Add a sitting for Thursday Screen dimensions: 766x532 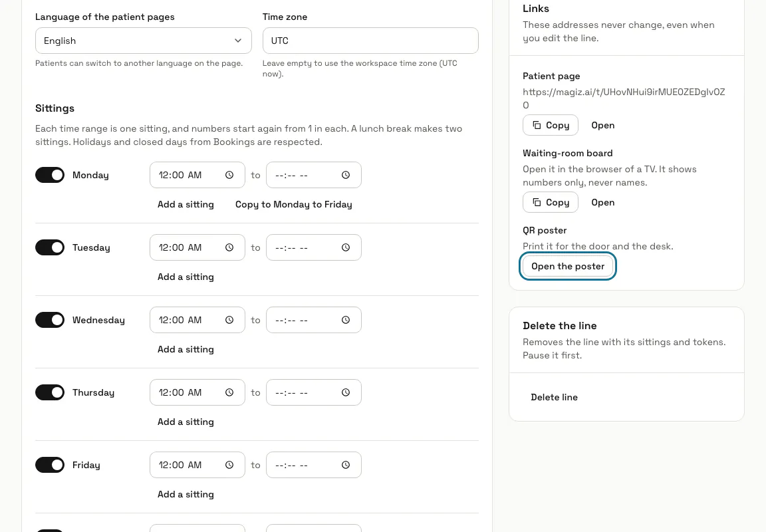pos(186,422)
